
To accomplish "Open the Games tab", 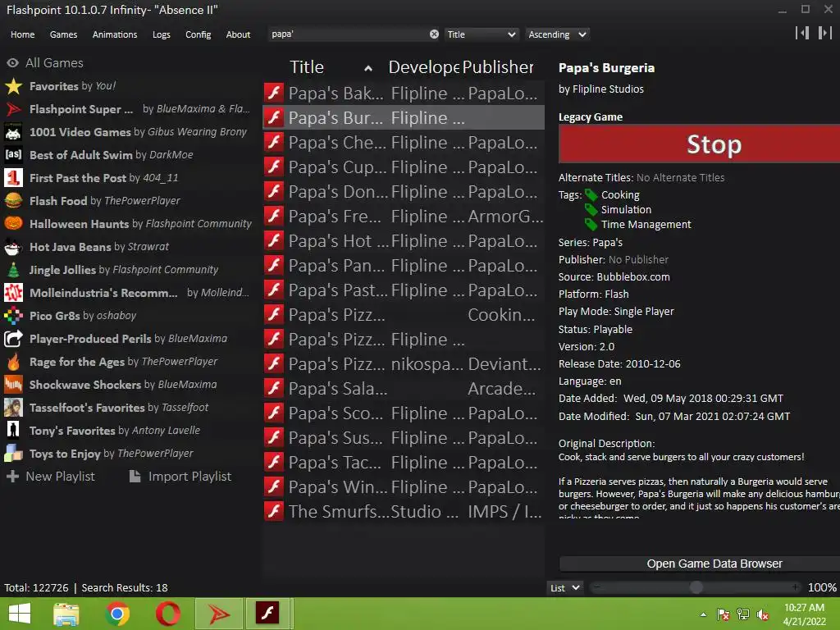I will click(63, 34).
